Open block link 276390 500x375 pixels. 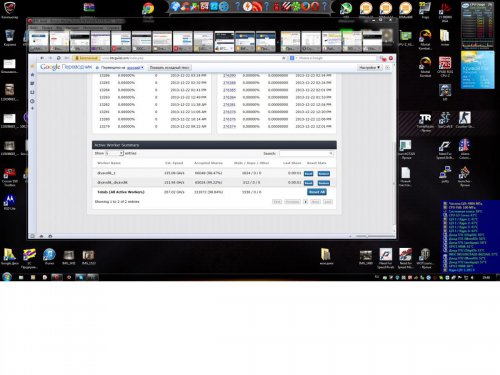(x=229, y=75)
